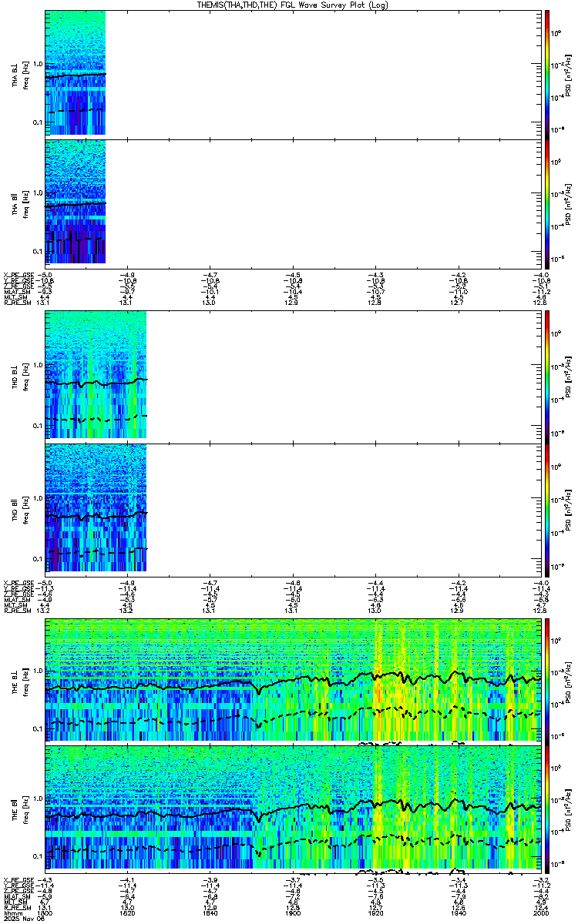578x924 pixels.
Task: Click the THE panel 'X_RE_GSE' row label
Action: click(18, 880)
